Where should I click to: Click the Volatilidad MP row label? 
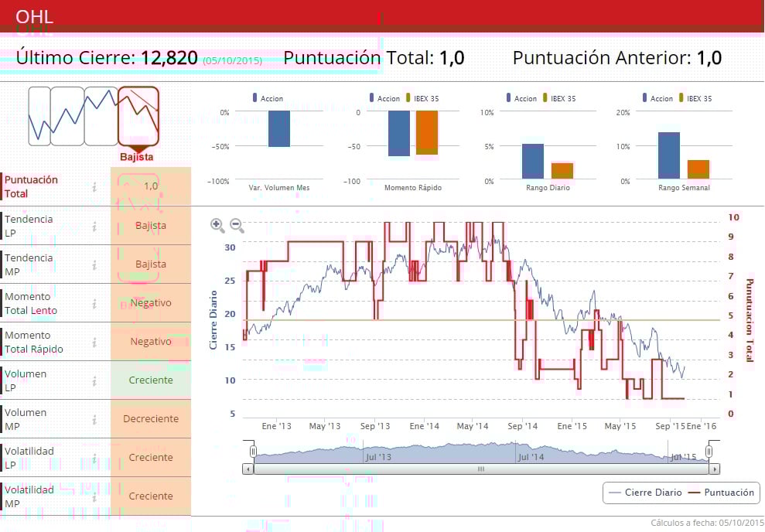click(29, 496)
